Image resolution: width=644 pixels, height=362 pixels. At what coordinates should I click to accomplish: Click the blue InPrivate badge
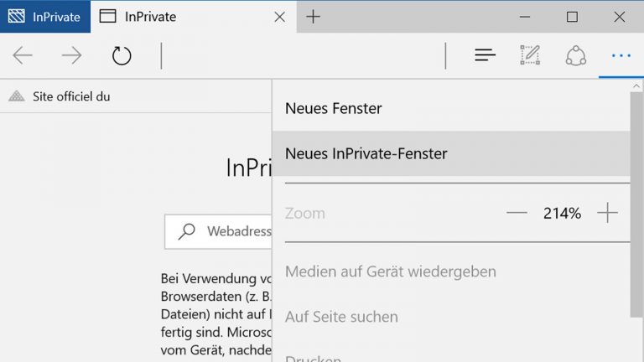45,17
